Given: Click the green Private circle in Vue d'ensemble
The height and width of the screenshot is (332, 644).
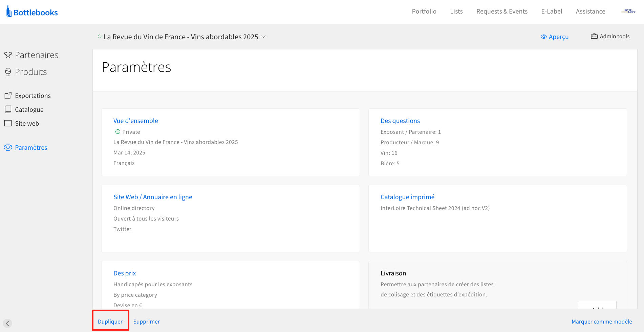Looking at the screenshot, I should click(118, 132).
